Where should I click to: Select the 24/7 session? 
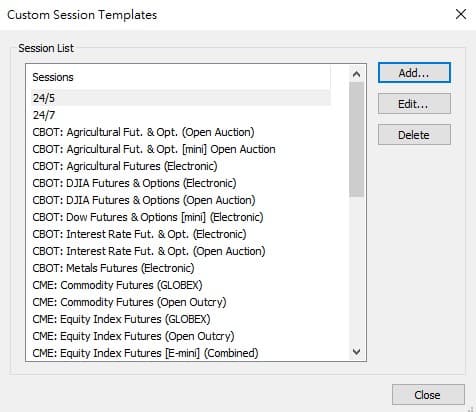coord(181,115)
